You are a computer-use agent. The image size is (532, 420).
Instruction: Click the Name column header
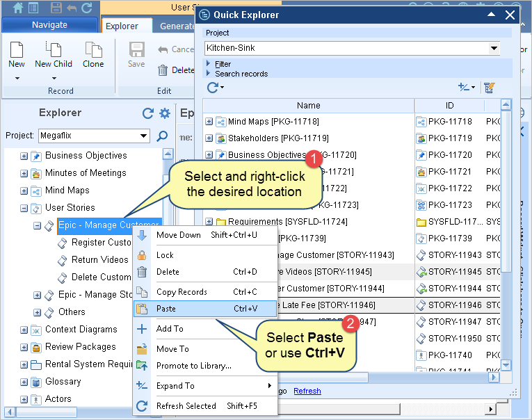coord(308,106)
